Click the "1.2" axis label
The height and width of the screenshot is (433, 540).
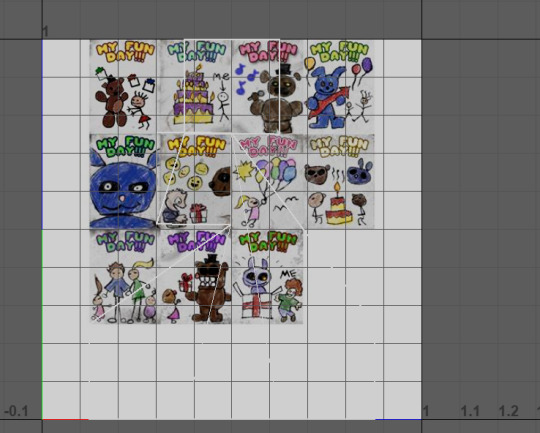tap(509, 411)
